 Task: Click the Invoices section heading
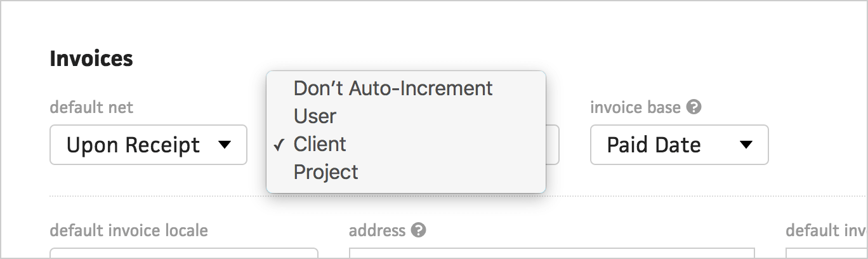pyautogui.click(x=91, y=58)
